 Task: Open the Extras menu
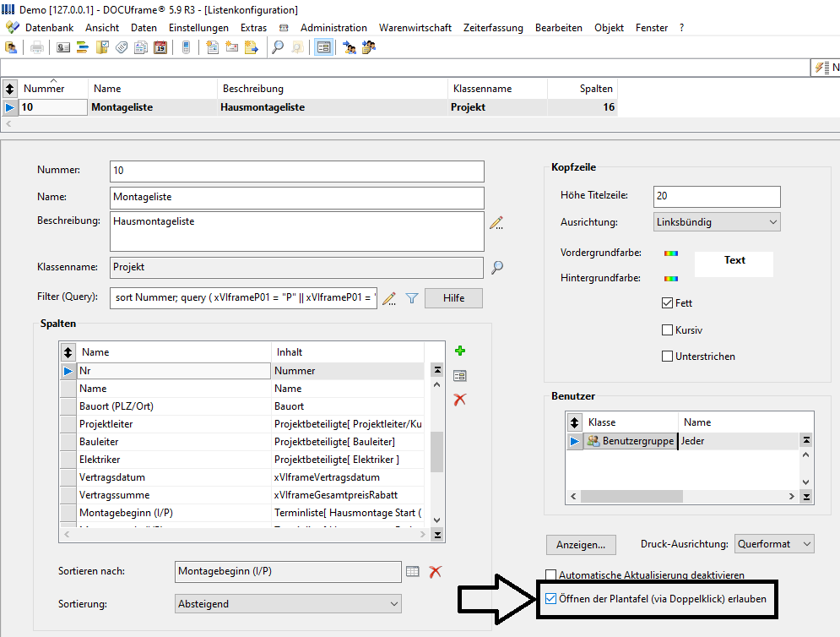253,28
